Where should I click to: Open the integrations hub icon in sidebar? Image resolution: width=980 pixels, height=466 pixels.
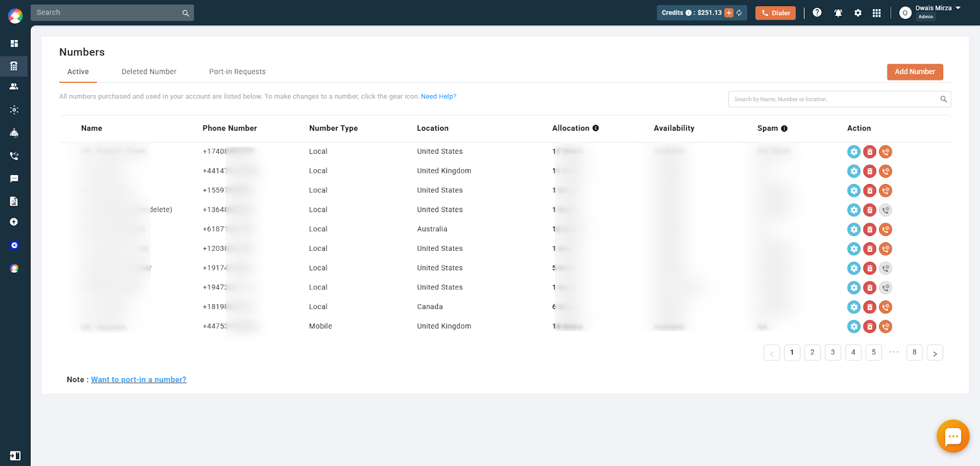click(14, 110)
